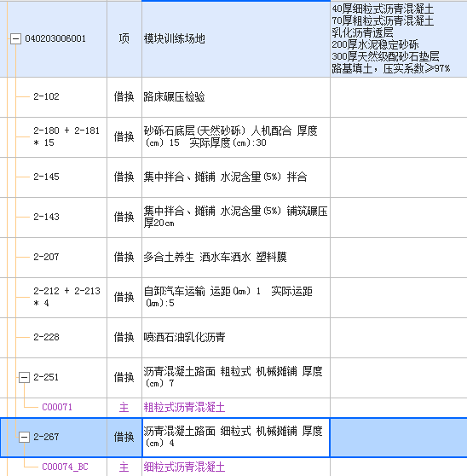
Task: Click feature cell of selected 2-267 row
Action: click(399, 438)
